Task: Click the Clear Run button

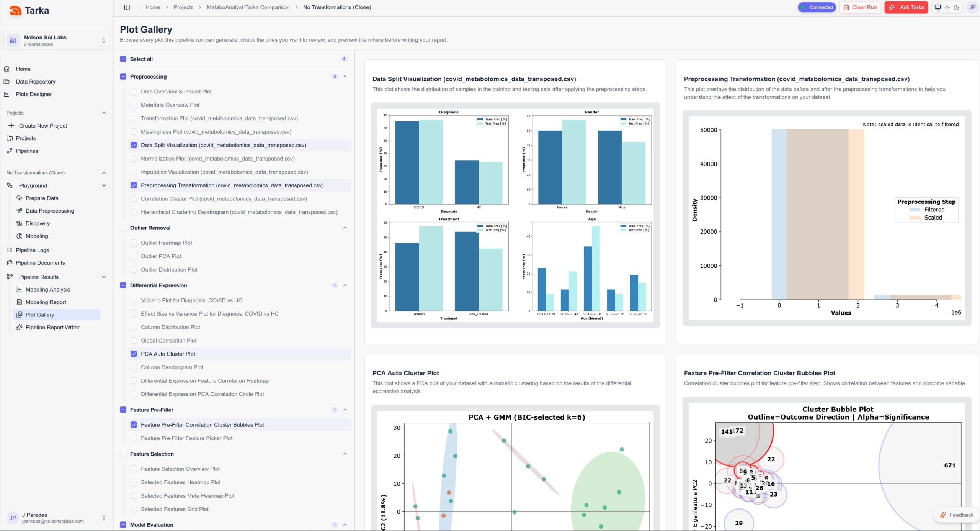Action: coord(860,7)
